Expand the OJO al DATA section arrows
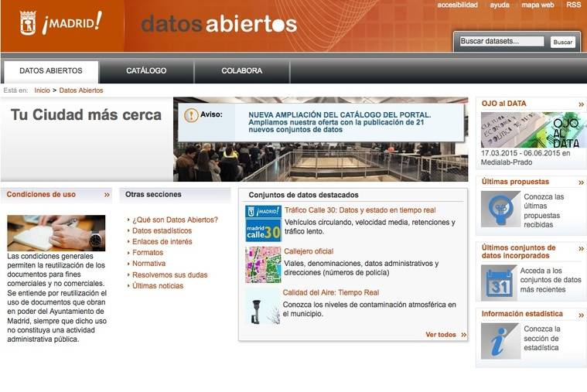Screen dimensions: 587x392 pos(581,104)
